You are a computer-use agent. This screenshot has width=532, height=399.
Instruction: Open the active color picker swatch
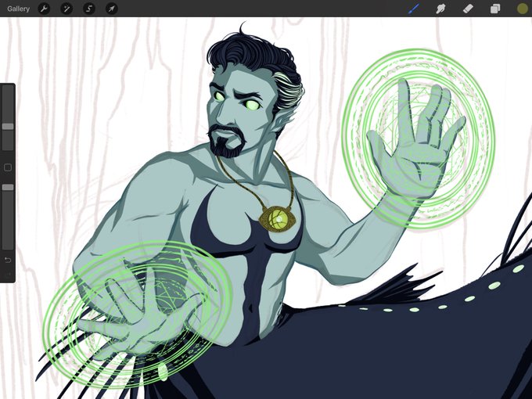point(523,9)
